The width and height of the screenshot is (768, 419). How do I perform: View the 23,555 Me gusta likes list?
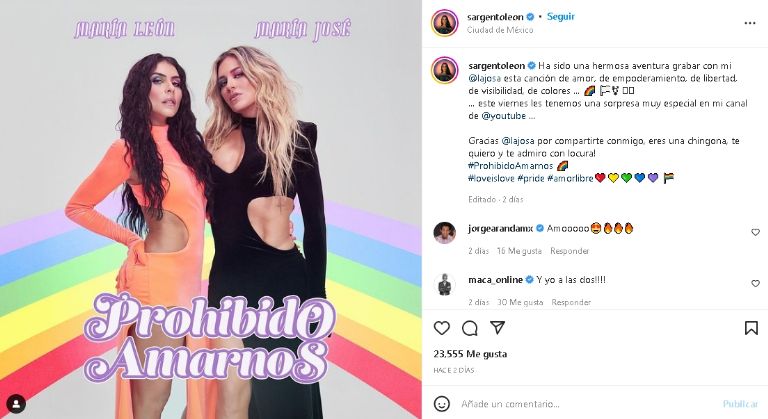tap(470, 354)
